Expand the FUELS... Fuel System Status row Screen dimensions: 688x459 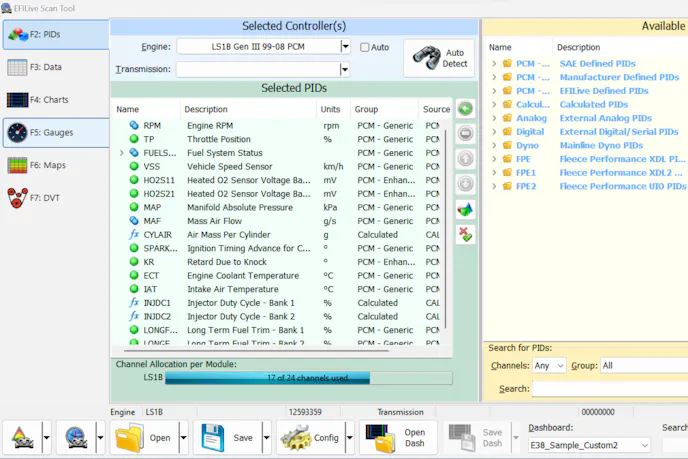[x=122, y=153]
